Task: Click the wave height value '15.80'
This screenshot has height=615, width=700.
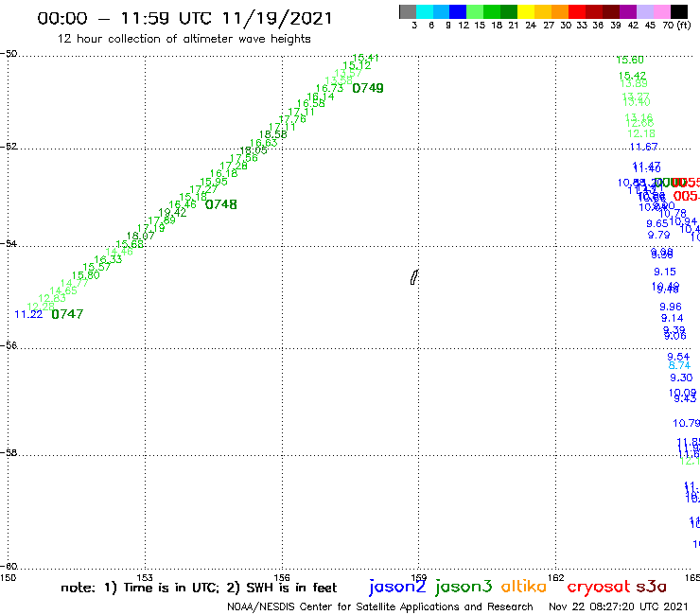Action: 86,275
